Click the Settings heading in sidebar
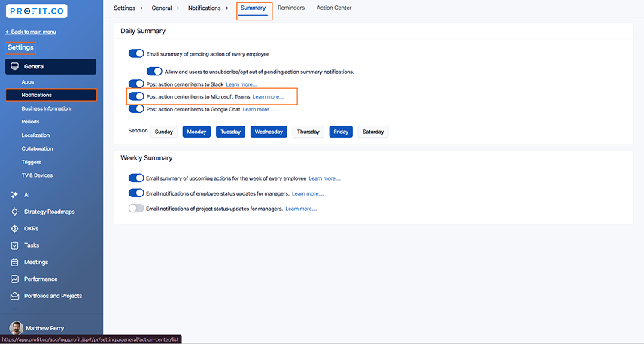This screenshot has width=644, height=344. (20, 47)
